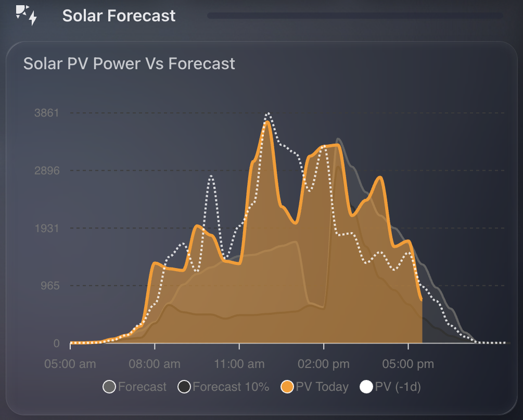The width and height of the screenshot is (523, 420).
Task: Select the 11:00 am axis tick label
Action: point(239,364)
